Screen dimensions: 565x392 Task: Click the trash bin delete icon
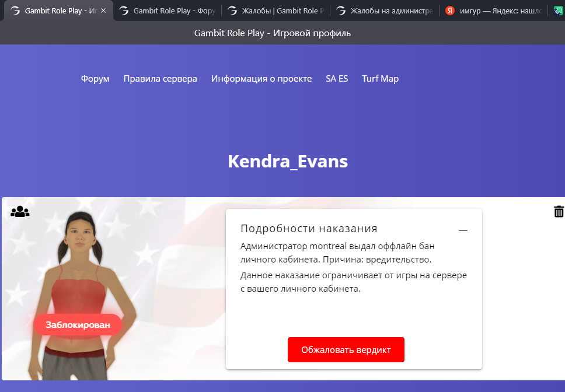pos(559,211)
